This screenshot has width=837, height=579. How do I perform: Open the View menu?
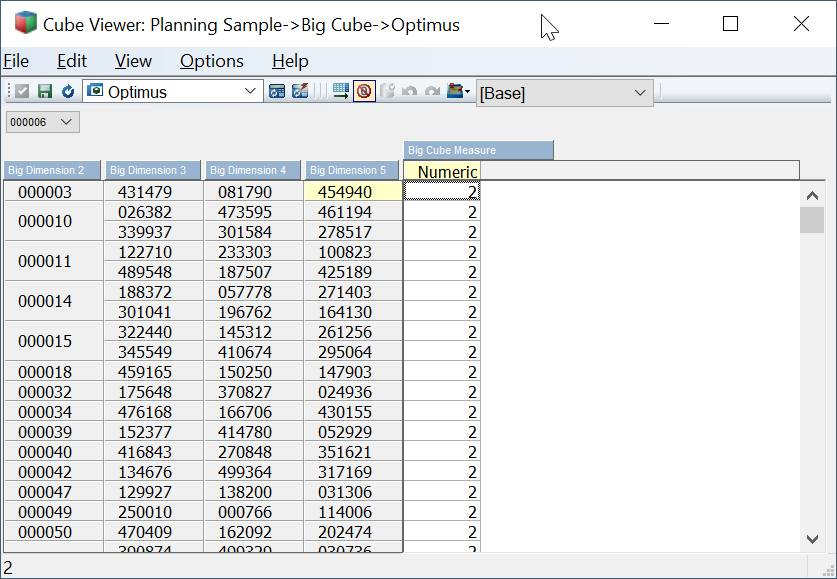133,61
